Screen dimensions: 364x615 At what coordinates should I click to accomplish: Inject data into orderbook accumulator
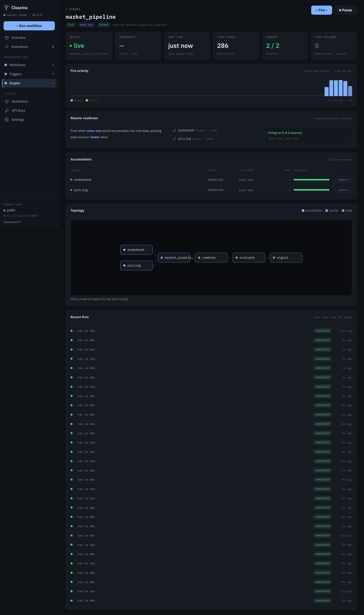[x=344, y=180]
